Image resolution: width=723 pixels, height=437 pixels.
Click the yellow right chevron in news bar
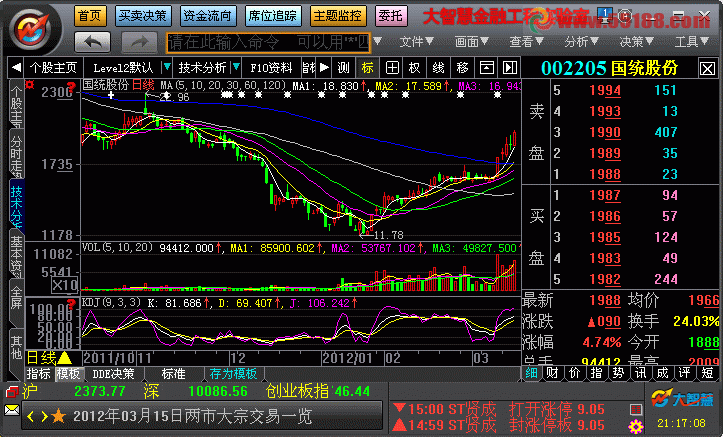(x=44, y=417)
